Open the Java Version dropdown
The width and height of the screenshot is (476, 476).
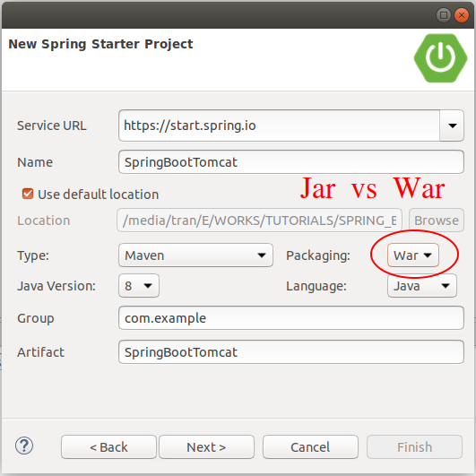[x=139, y=286]
